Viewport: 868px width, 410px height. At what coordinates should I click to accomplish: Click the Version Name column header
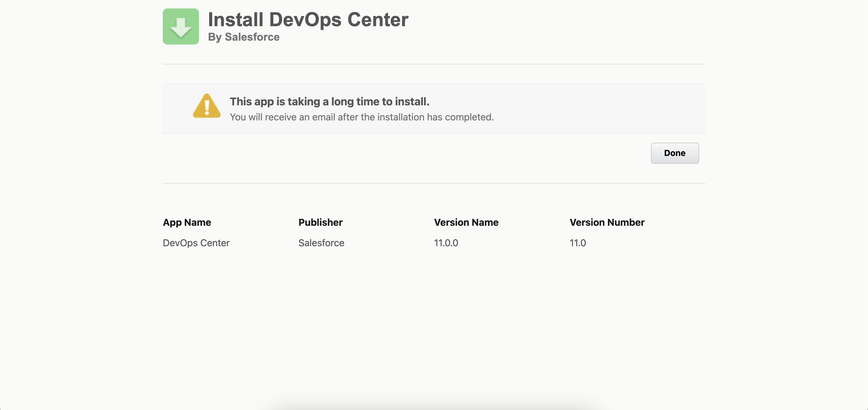(x=466, y=222)
